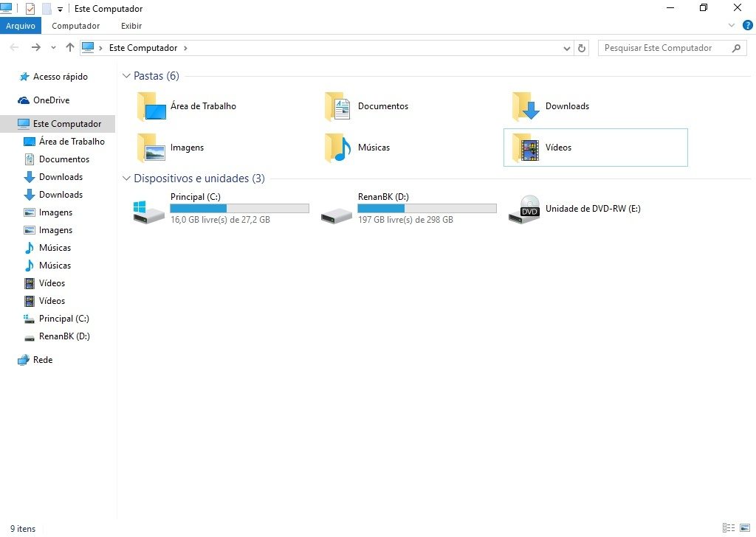Go back with the left arrow button
Image resolution: width=756 pixels, height=537 pixels.
click(x=15, y=47)
